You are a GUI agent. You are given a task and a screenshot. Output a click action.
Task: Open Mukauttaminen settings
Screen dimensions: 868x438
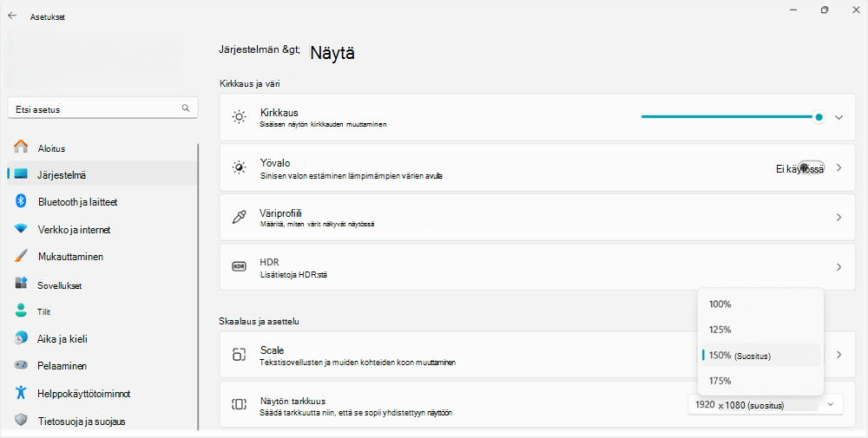coord(102,257)
